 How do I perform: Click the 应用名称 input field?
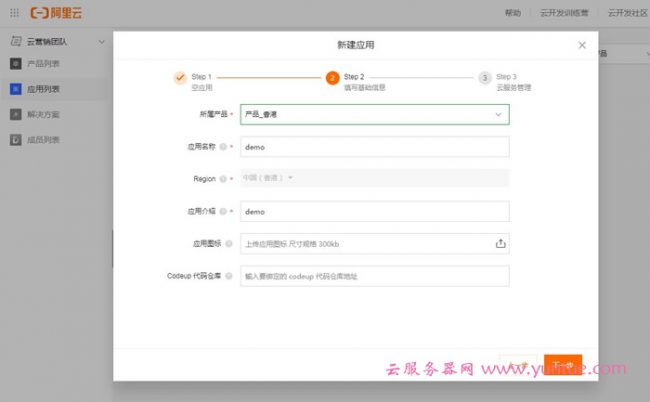(x=374, y=147)
